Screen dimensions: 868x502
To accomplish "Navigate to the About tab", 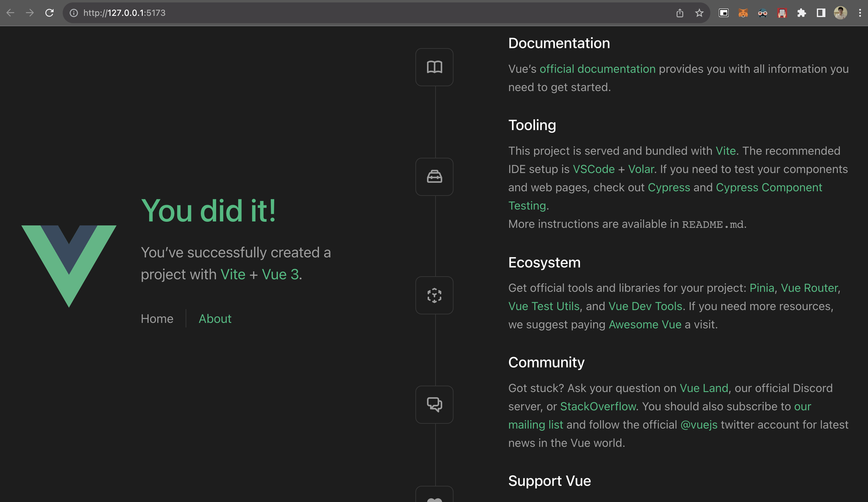I will point(215,319).
